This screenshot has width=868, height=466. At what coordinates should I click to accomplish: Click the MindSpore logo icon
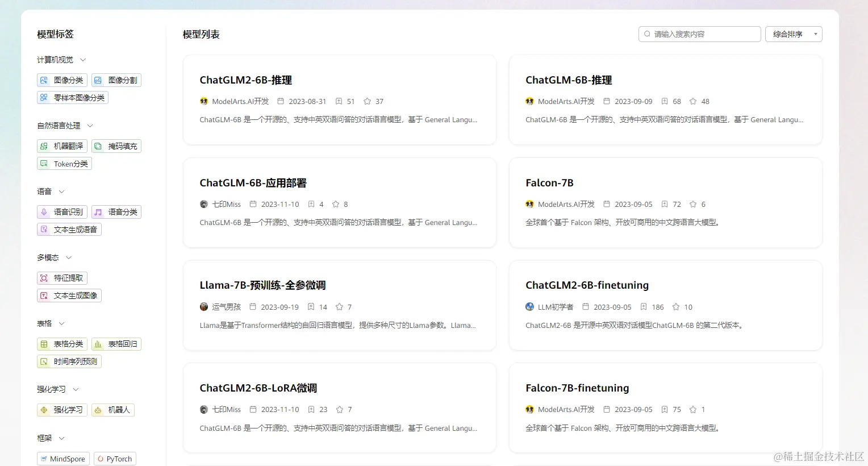tap(44, 459)
